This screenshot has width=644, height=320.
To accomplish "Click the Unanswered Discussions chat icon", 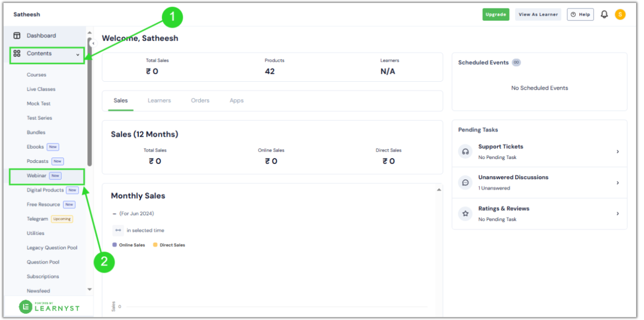I will [465, 183].
